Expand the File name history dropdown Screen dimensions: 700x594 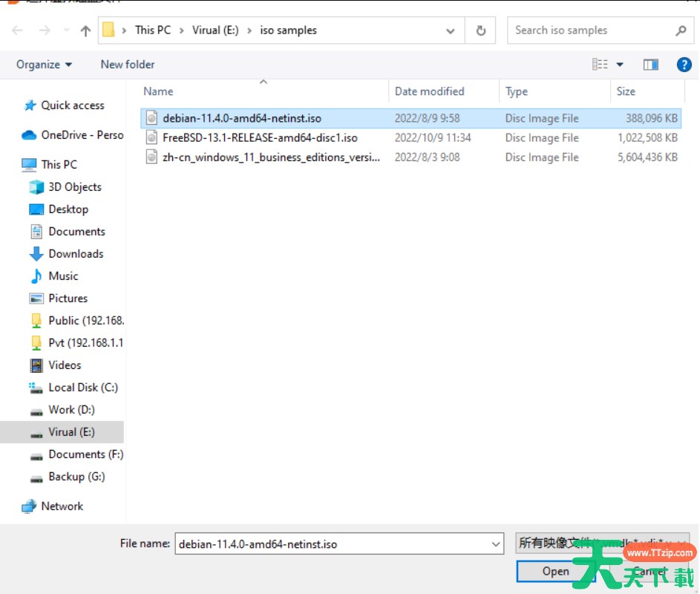496,544
